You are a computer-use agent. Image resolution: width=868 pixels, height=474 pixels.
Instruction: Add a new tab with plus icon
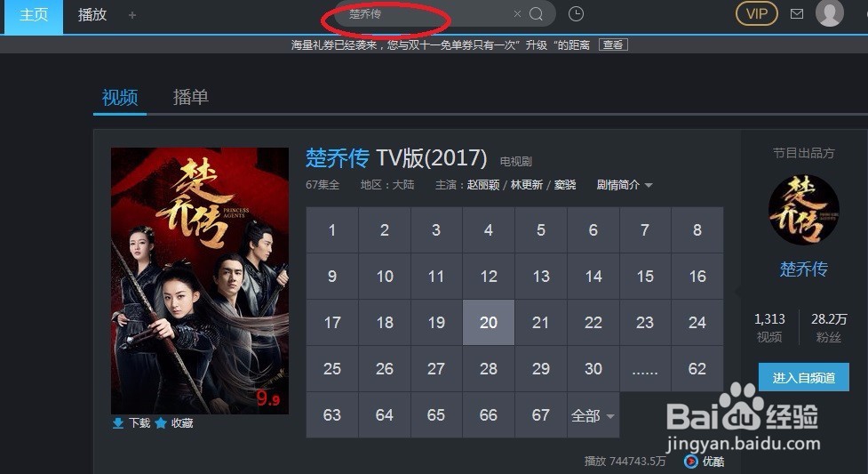(x=131, y=15)
